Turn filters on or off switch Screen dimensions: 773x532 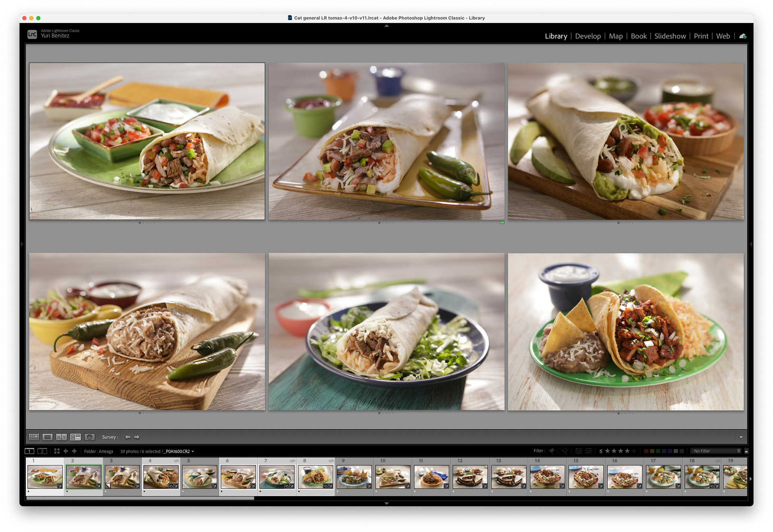click(746, 451)
